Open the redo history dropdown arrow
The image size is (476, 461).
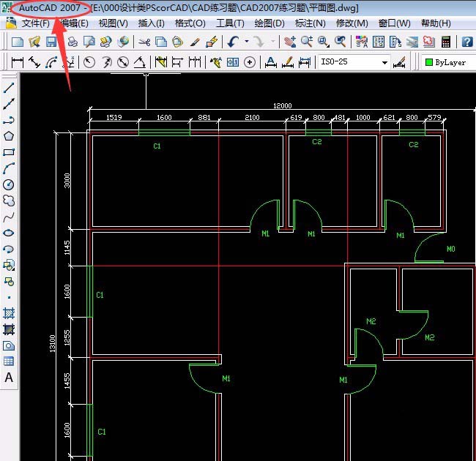click(x=272, y=42)
